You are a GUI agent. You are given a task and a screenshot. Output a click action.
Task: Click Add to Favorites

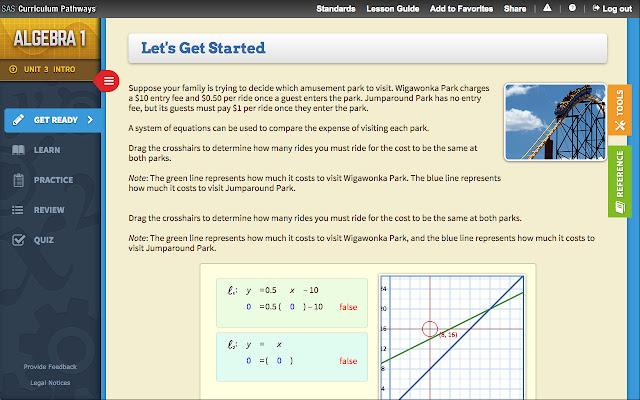461,9
